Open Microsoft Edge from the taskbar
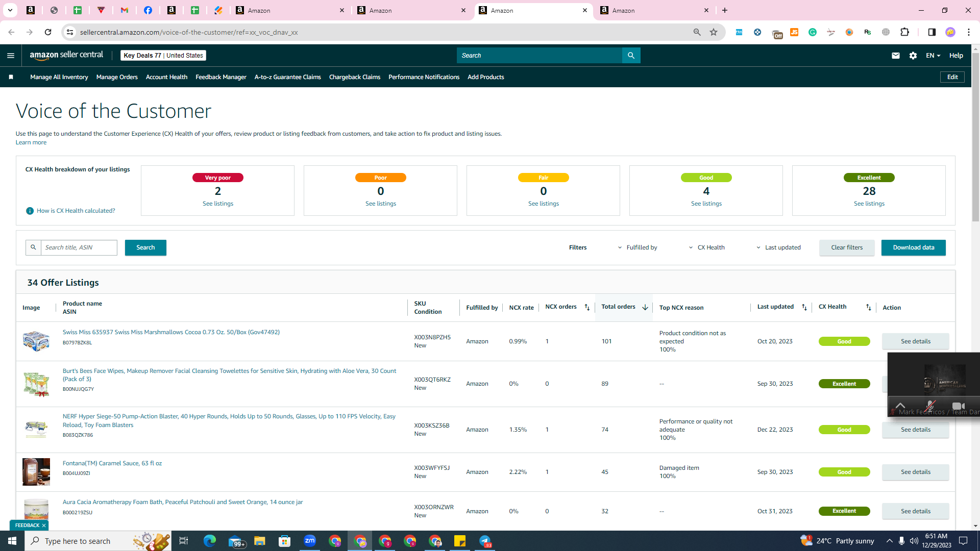This screenshot has width=980, height=551. tap(210, 541)
